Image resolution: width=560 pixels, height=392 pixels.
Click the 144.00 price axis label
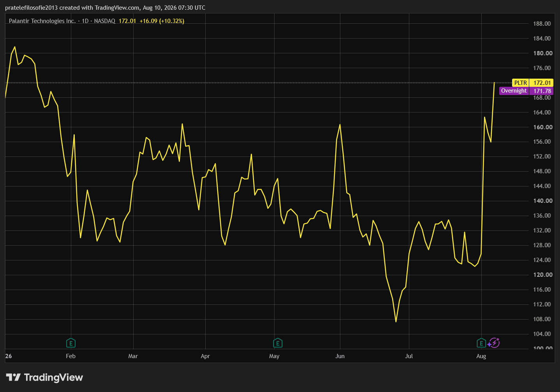[x=542, y=186]
